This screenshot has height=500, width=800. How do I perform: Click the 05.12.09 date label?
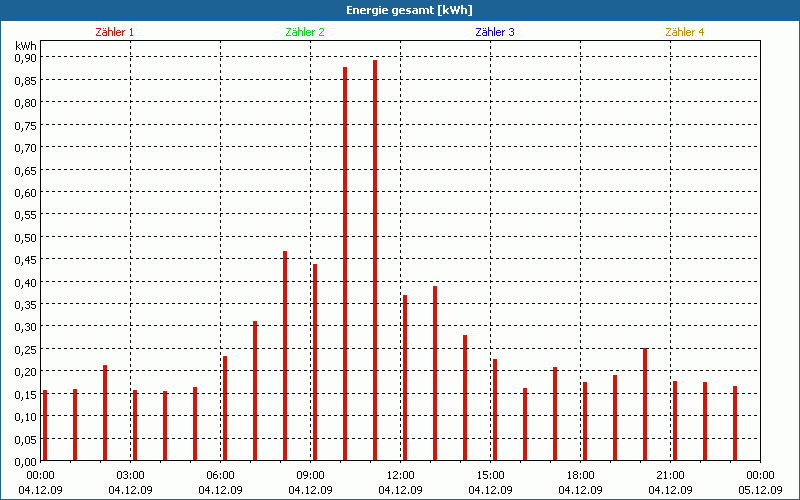[x=760, y=490]
